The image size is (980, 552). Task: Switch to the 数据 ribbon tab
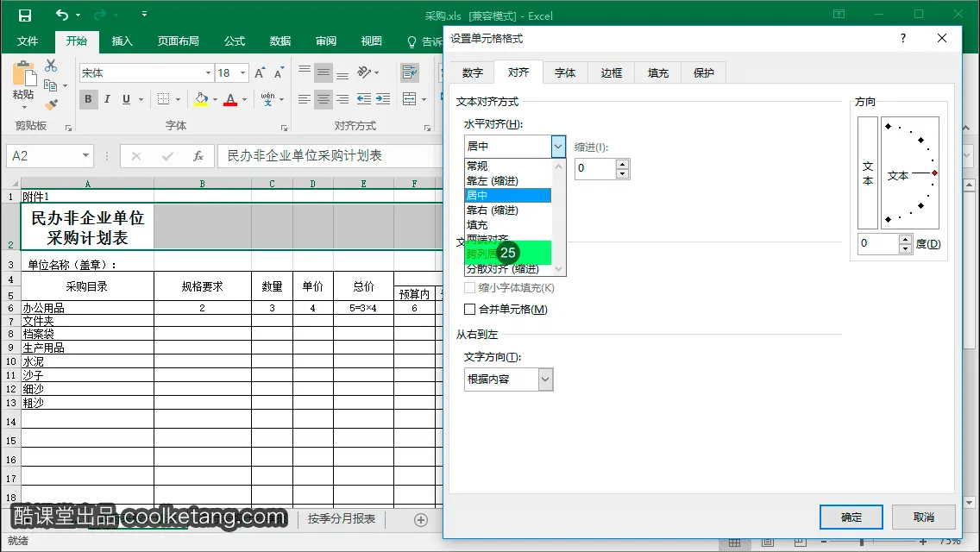click(x=280, y=41)
